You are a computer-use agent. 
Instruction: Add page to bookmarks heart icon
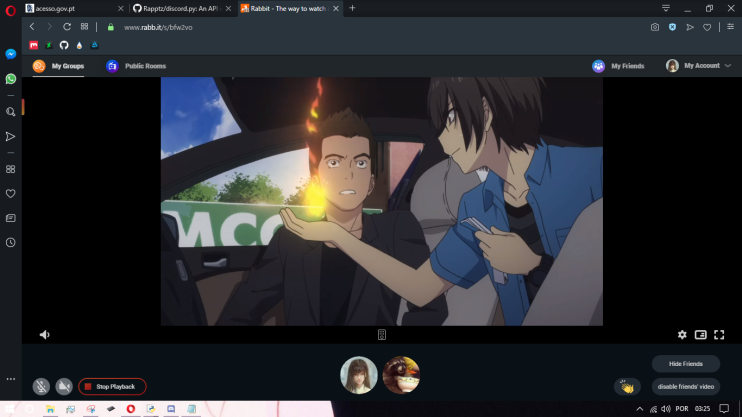point(707,27)
